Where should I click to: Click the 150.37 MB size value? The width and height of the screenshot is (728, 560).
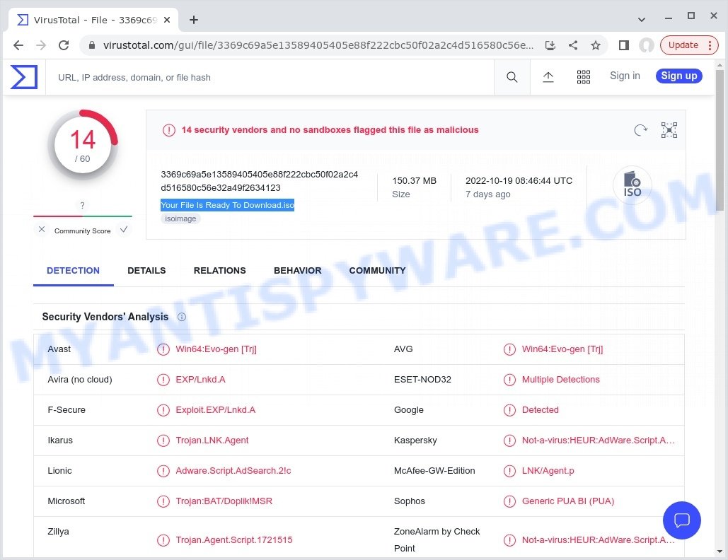414,180
